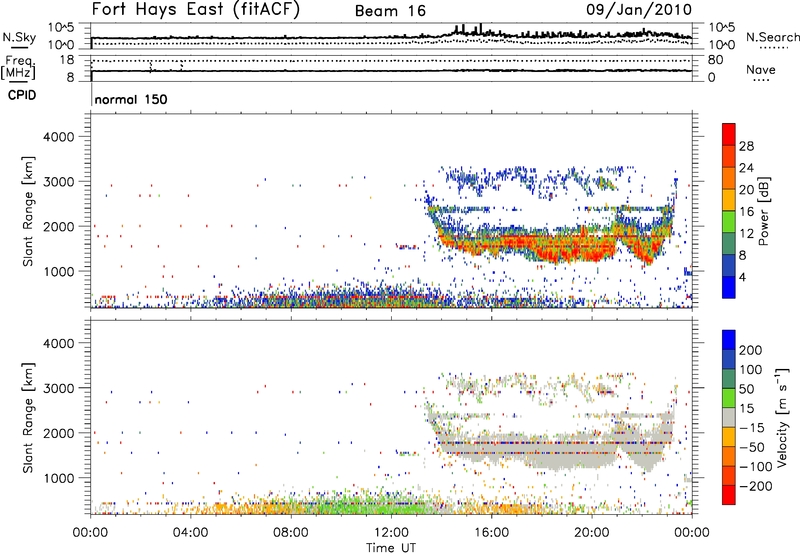This screenshot has width=800, height=554.
Task: Click the 'Beam 16' label
Action: [x=390, y=11]
